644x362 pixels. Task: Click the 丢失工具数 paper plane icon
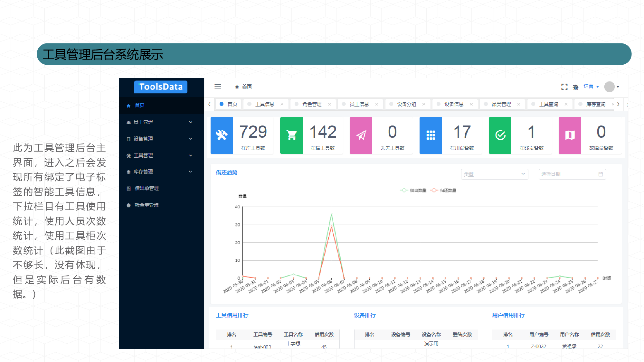point(361,135)
